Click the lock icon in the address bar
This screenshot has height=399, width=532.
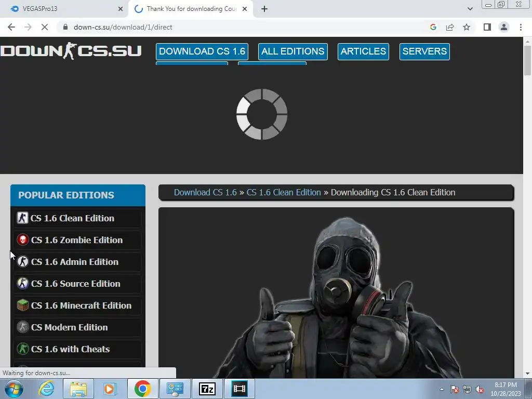pyautogui.click(x=65, y=27)
